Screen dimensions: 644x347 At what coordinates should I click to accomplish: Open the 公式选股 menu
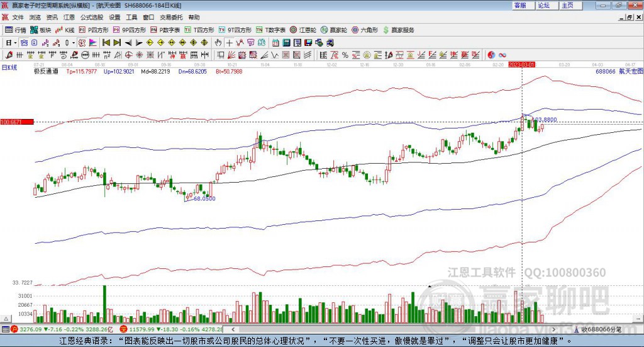coord(91,18)
